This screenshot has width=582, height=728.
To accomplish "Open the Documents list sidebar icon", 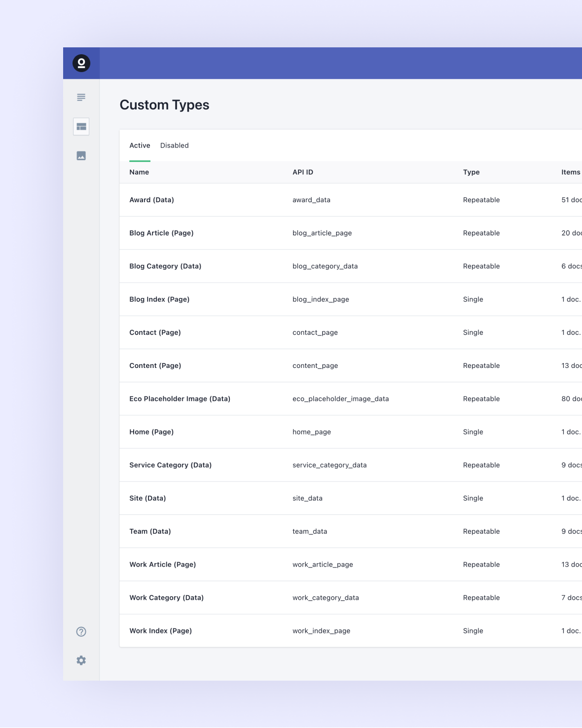I will [81, 97].
